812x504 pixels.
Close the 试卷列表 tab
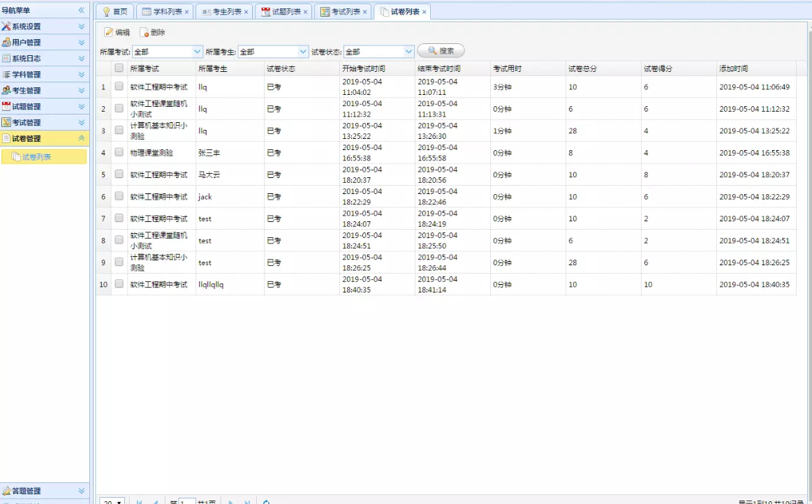click(424, 12)
